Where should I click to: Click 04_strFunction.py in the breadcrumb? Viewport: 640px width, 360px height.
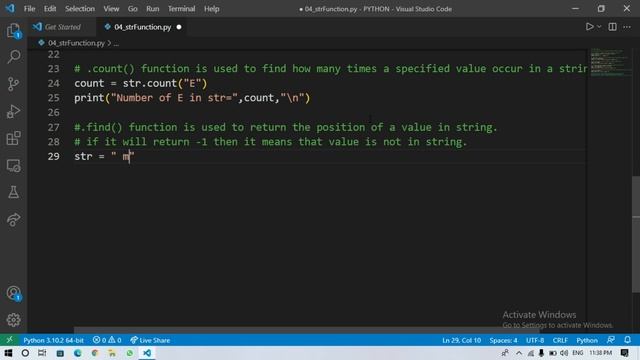click(x=76, y=43)
